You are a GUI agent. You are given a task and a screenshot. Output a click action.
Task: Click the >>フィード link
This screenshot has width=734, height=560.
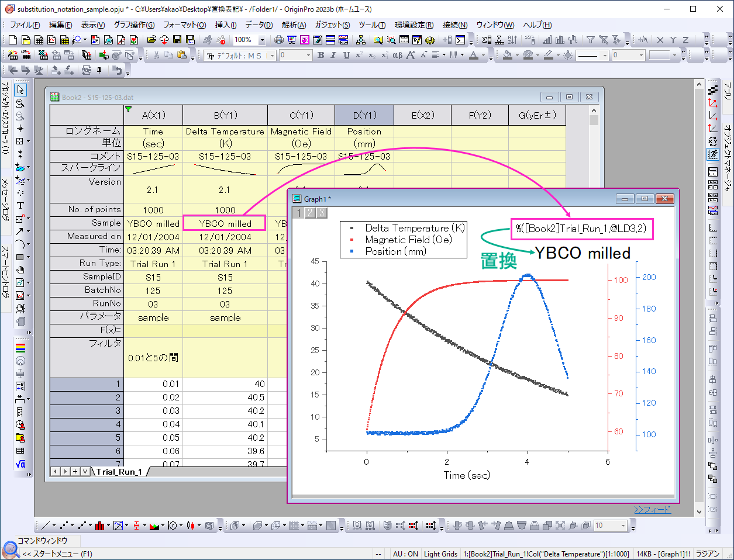(x=652, y=510)
